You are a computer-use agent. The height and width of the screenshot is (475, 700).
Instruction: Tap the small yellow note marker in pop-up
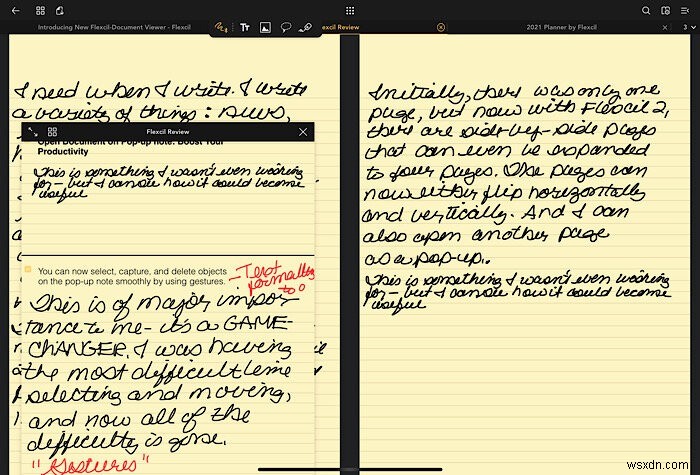coord(28,269)
